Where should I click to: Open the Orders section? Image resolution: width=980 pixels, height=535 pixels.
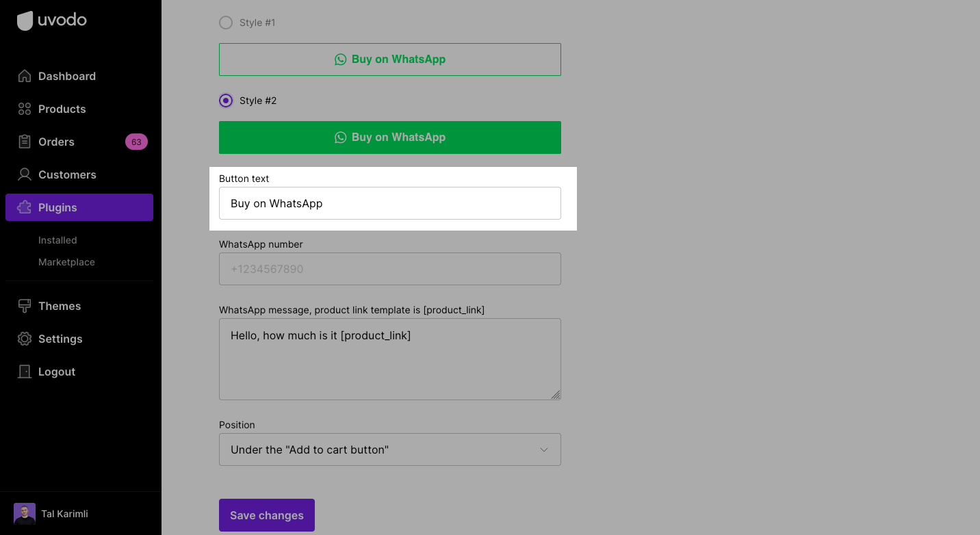pos(79,142)
